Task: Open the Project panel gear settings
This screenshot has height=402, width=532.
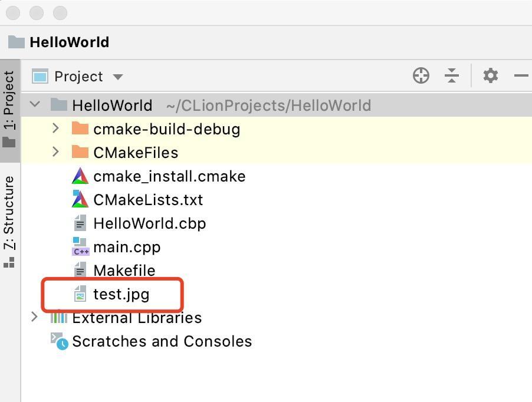Action: coord(490,75)
